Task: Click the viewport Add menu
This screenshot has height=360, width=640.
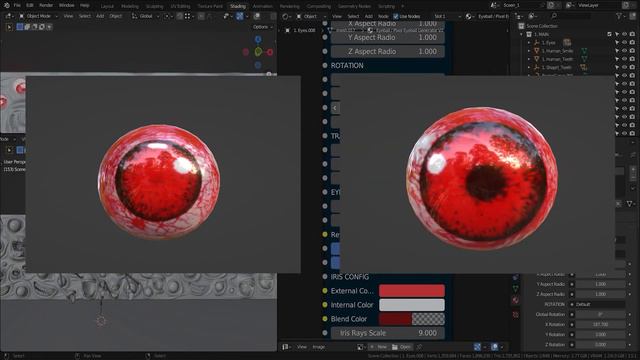Action: point(100,16)
